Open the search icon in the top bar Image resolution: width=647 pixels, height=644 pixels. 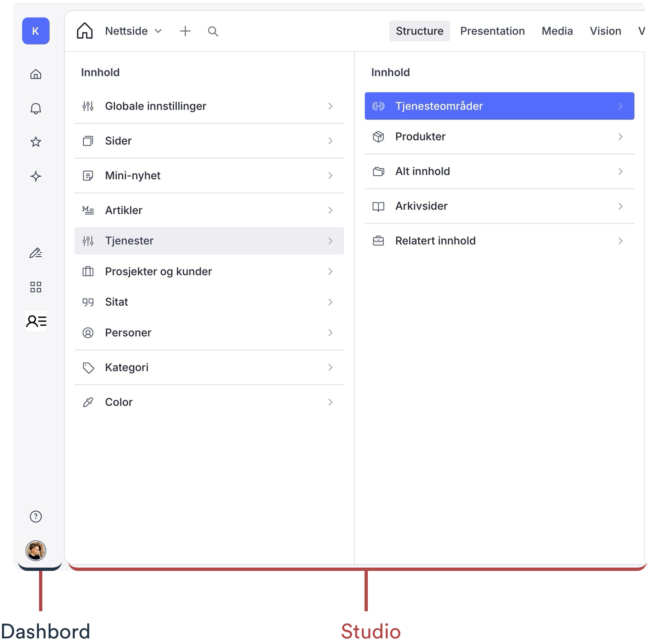pos(213,31)
